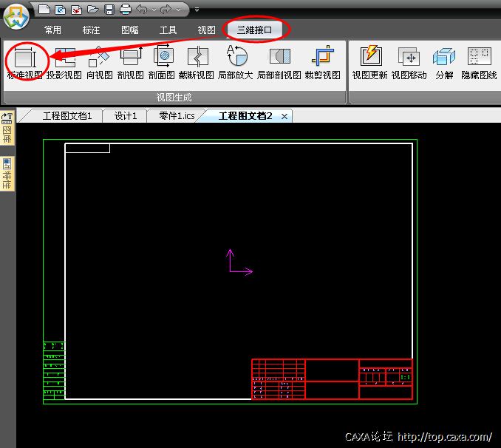This screenshot has width=501, height=448.
Task: Run 视图更新 to update views
Action: click(x=370, y=62)
